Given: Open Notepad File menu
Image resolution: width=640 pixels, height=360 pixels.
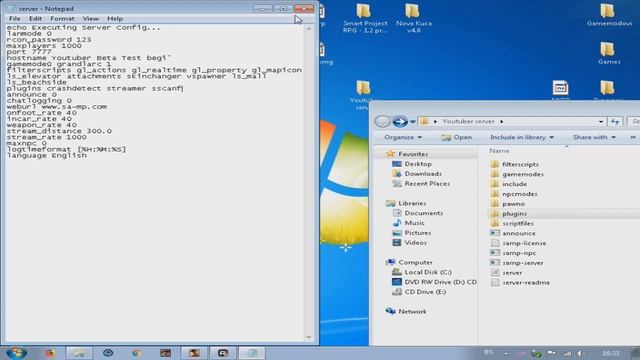Looking at the screenshot, I should [14, 19].
